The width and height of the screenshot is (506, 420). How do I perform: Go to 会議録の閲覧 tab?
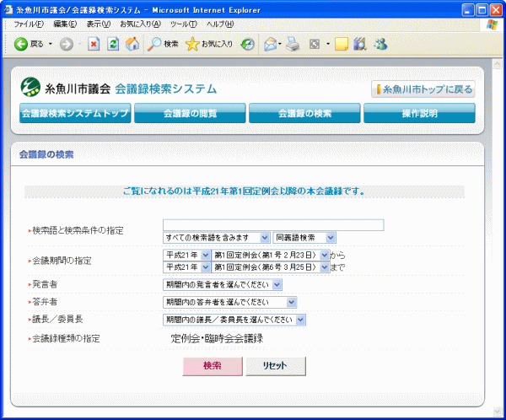point(190,113)
